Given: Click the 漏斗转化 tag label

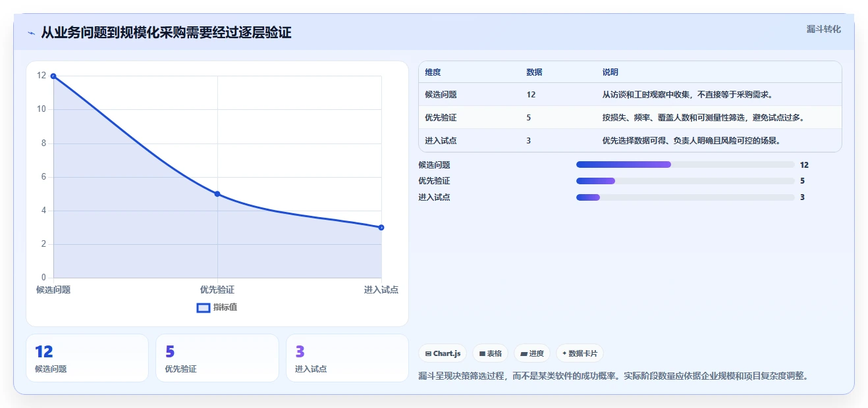Looking at the screenshot, I should (824, 29).
